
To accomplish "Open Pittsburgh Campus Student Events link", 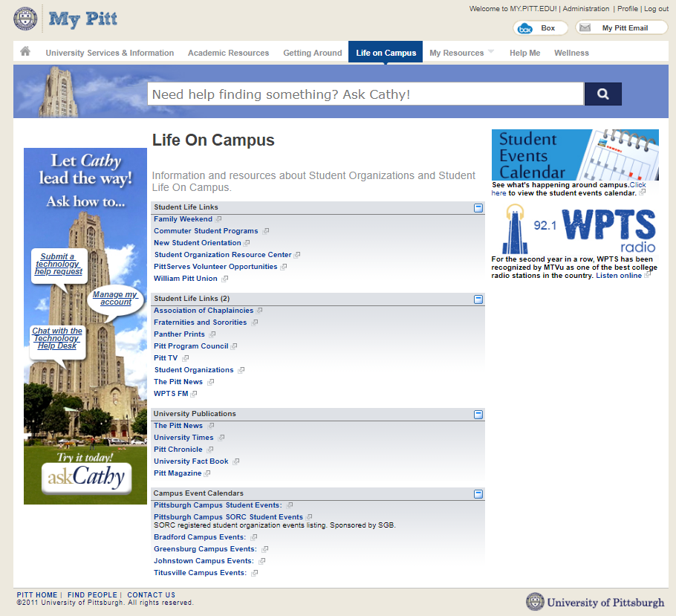I will pos(218,505).
